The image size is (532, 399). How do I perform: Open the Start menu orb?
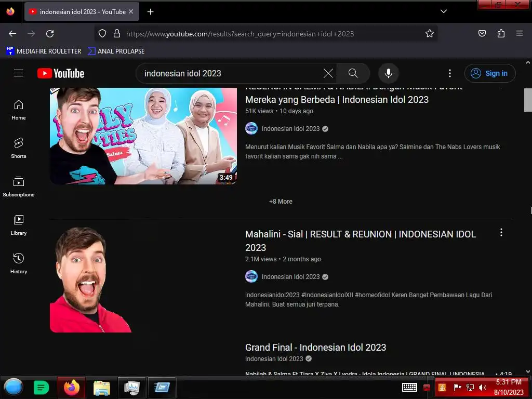14,387
